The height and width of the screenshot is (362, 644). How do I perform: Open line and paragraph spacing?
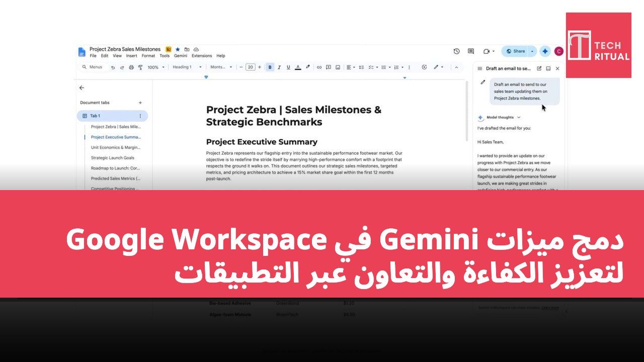[x=361, y=67]
